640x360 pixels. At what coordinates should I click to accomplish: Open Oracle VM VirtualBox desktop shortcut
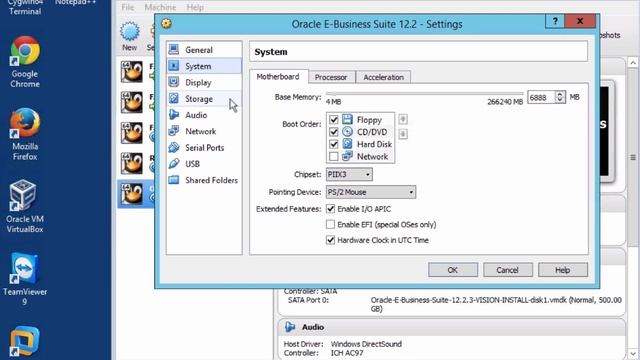tap(25, 207)
